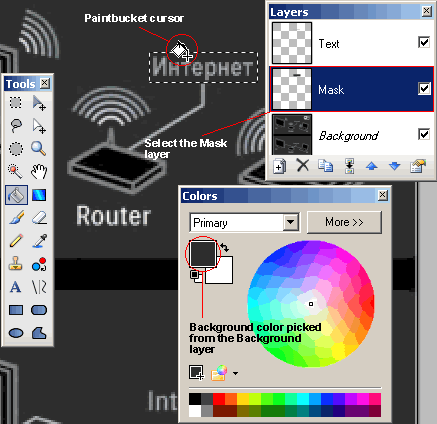Select the Lasso Select tool
The width and height of the screenshot is (437, 424).
click(16, 126)
